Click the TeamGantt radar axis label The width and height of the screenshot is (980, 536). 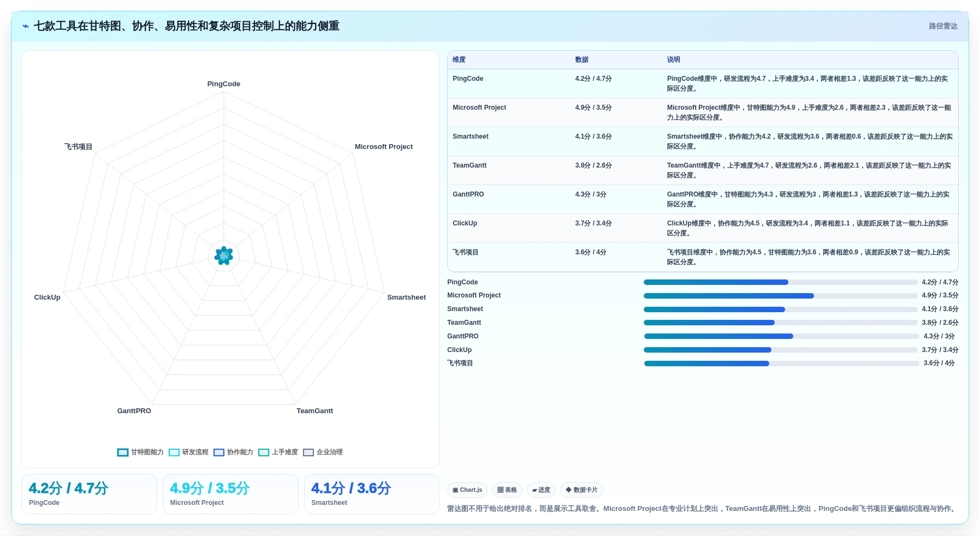pos(314,411)
